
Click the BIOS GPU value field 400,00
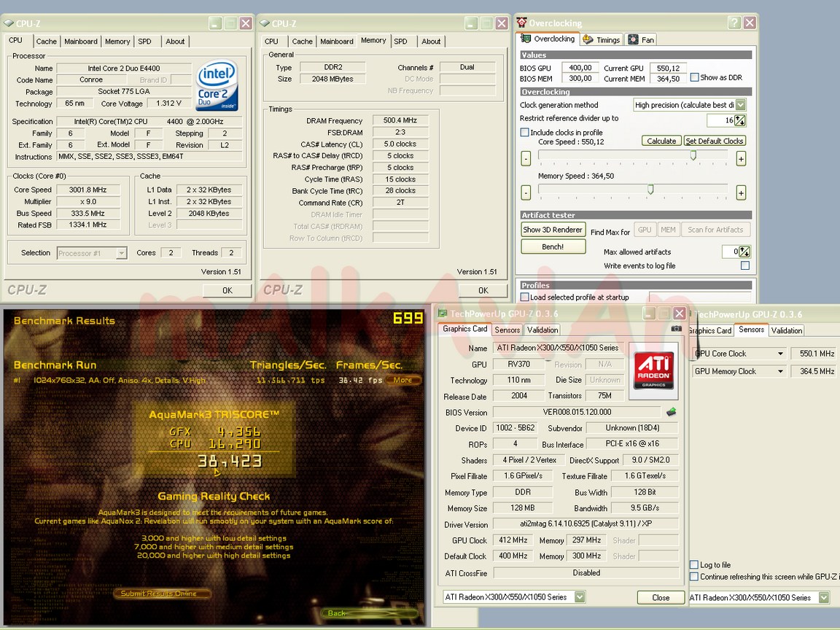[x=580, y=68]
